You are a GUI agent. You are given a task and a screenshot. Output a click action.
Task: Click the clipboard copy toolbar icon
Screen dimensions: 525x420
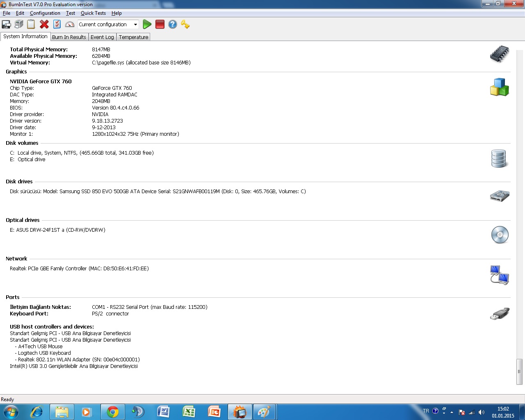click(x=31, y=25)
